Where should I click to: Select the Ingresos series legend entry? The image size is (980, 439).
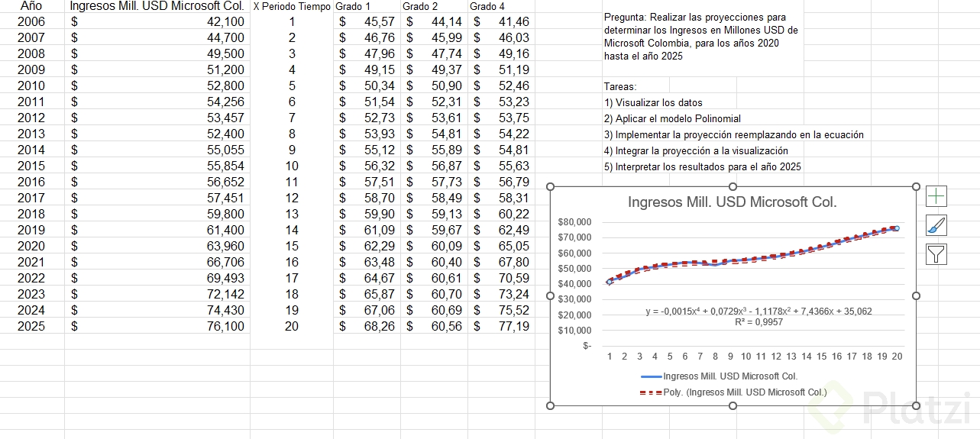[x=719, y=376]
